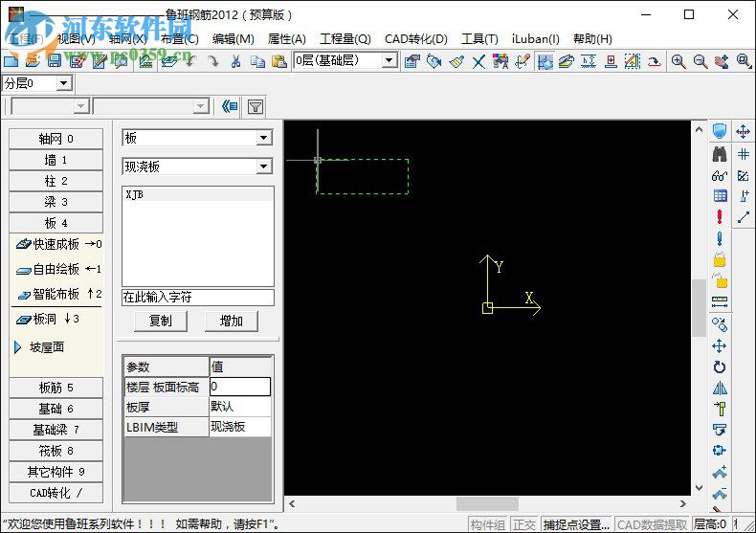This screenshot has width=756, height=533.
Task: Click the rotate circular arrow icon
Action: [x=720, y=367]
